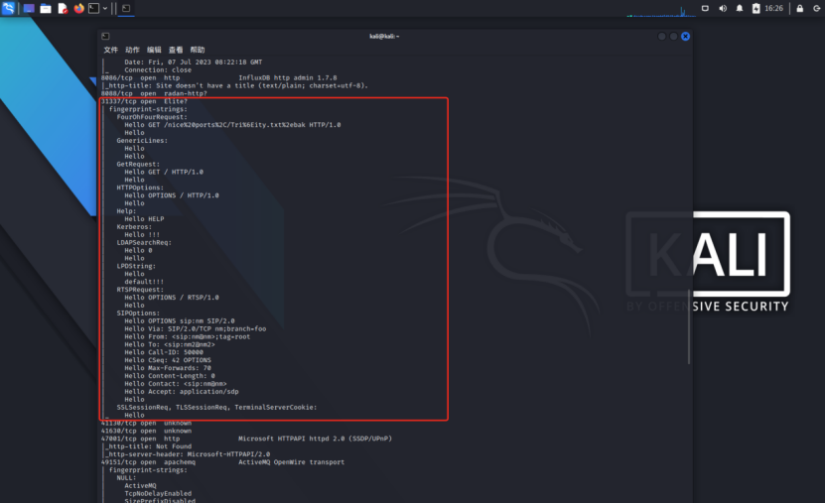The image size is (825, 504).
Task: Click the 'Date: Fri, 07 Jul 2023' line
Action: tap(194, 63)
